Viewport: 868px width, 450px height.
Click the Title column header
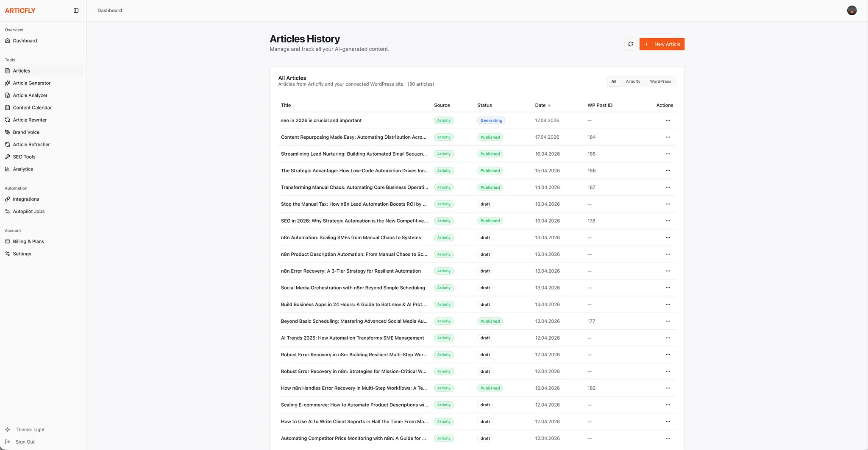tap(286, 105)
